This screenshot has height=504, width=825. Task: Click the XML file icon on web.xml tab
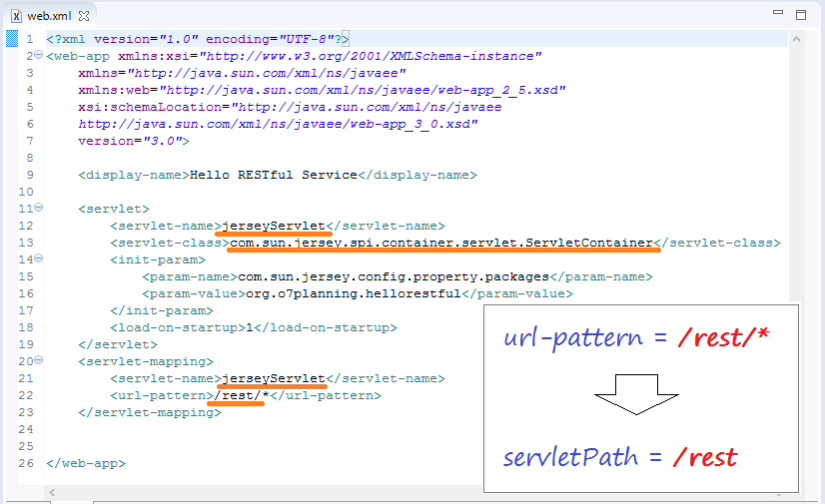(16, 16)
